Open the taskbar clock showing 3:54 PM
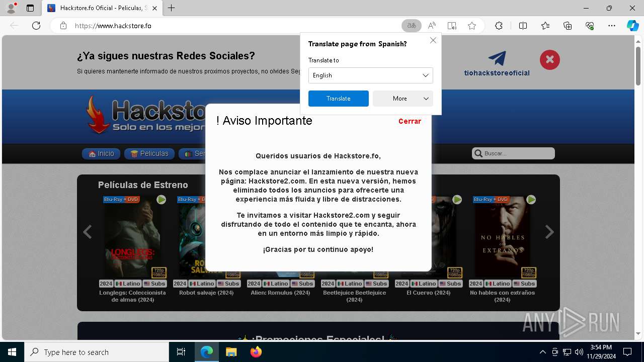Image resolution: width=644 pixels, height=362 pixels. (601, 352)
